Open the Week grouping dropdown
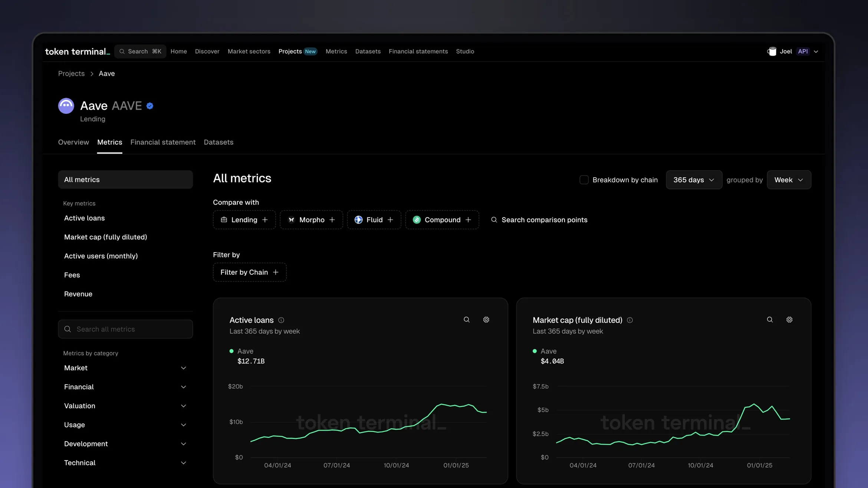The height and width of the screenshot is (488, 868). tap(789, 180)
